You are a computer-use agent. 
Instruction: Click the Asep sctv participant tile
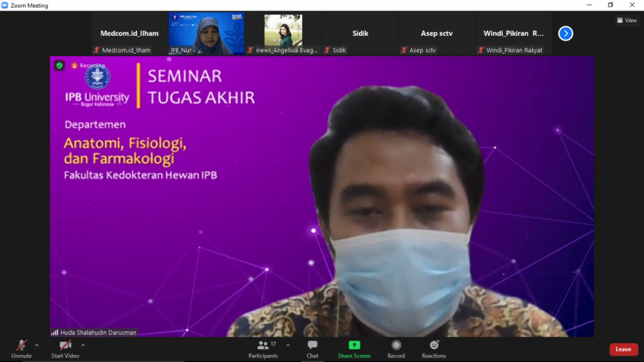[436, 33]
